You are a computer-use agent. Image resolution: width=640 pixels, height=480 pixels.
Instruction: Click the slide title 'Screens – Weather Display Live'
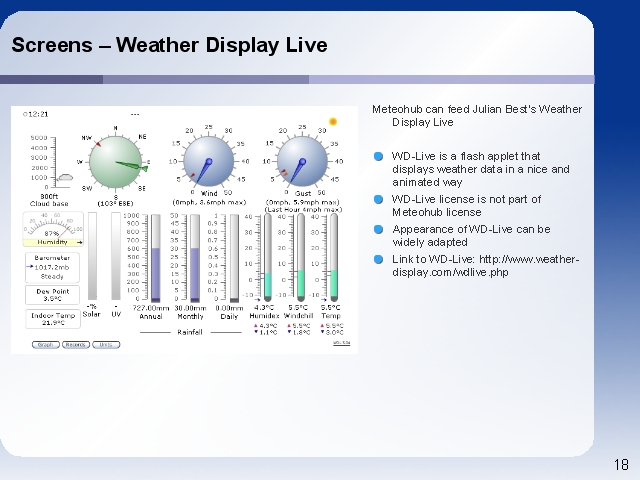[x=169, y=44]
